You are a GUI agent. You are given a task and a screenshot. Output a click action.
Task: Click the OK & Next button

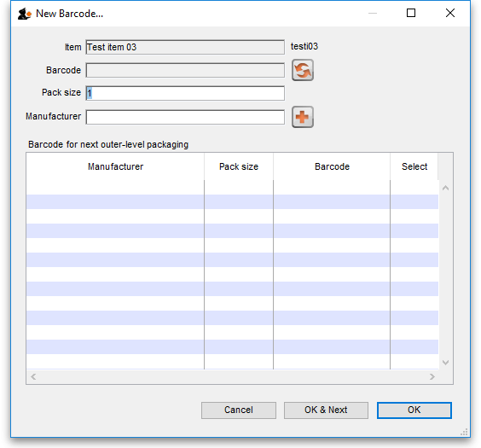click(326, 410)
